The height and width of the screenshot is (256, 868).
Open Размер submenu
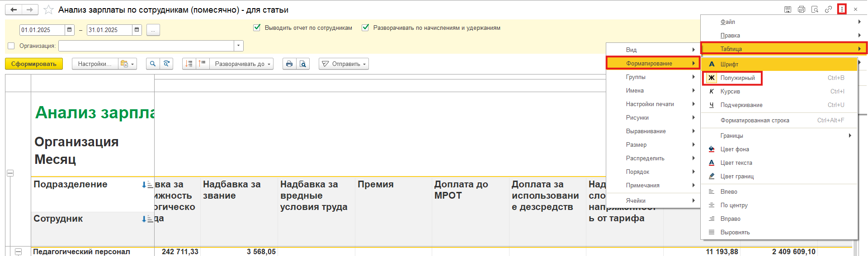coord(653,144)
